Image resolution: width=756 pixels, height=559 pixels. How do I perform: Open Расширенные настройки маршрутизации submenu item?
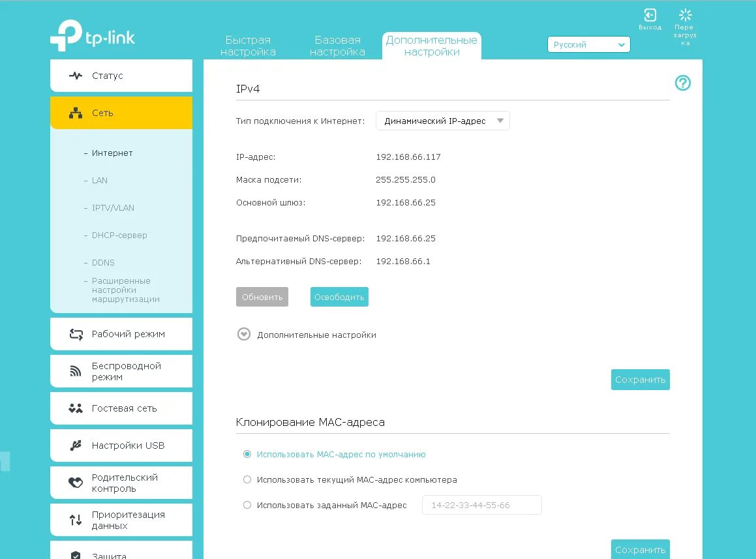coord(125,290)
